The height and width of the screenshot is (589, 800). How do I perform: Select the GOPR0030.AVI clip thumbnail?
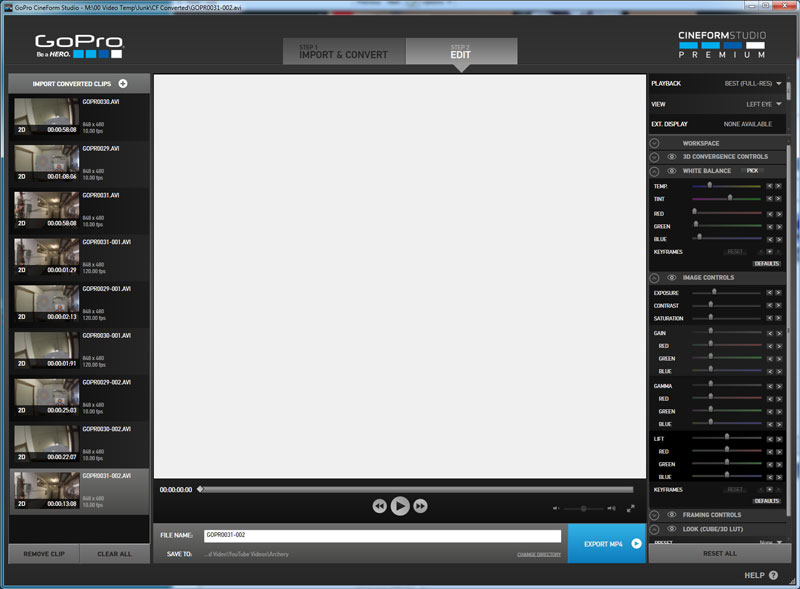[x=46, y=116]
